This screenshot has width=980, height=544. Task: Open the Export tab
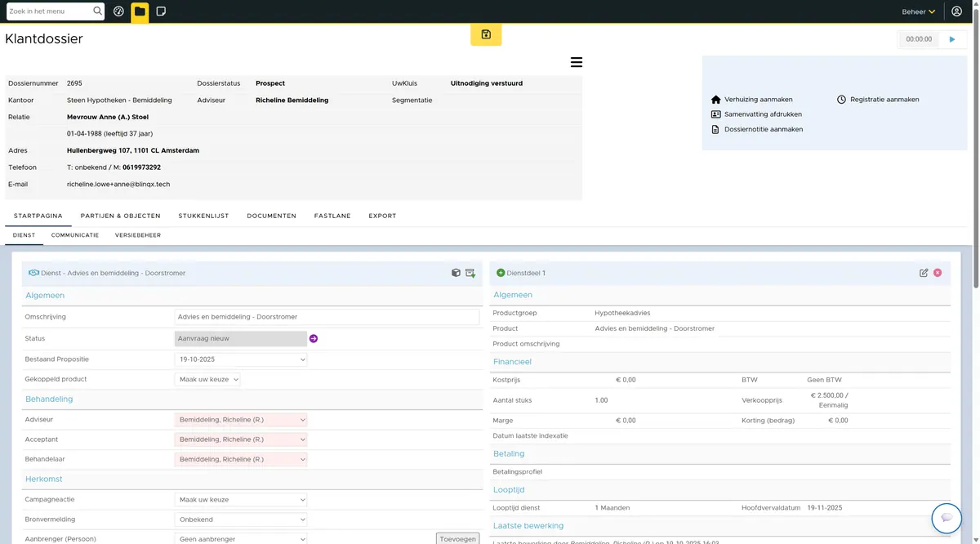click(x=382, y=216)
